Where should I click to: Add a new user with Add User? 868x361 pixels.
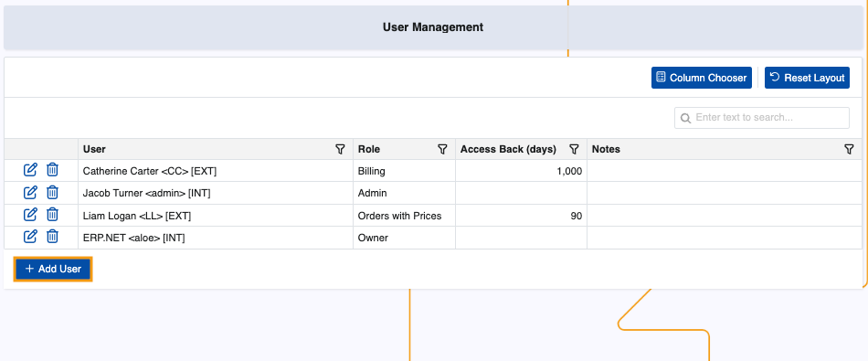click(53, 269)
